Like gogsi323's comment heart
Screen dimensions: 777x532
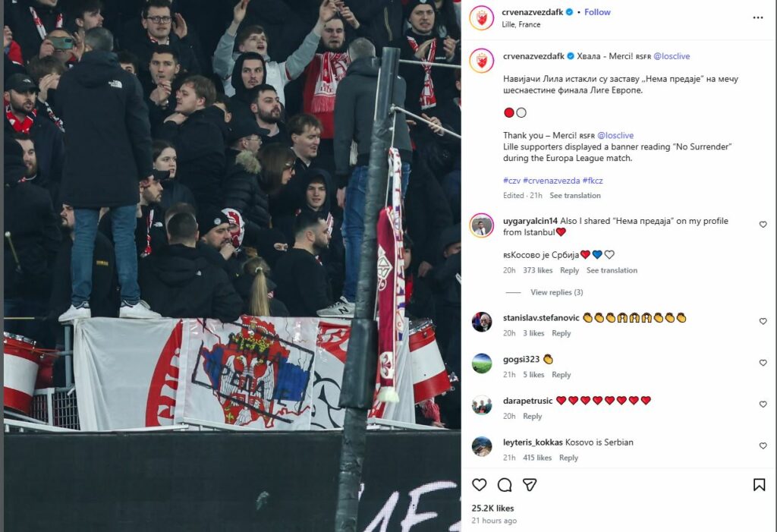click(763, 363)
